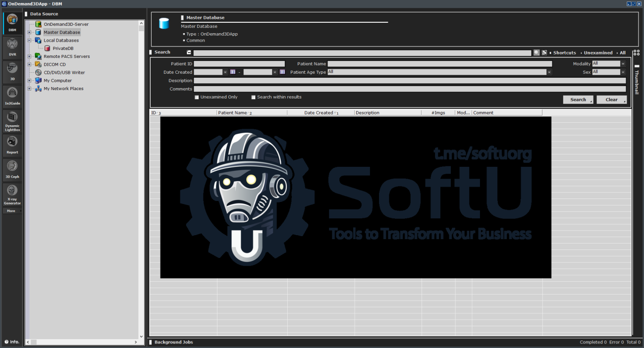
Task: Open the Report module
Action: click(x=12, y=145)
